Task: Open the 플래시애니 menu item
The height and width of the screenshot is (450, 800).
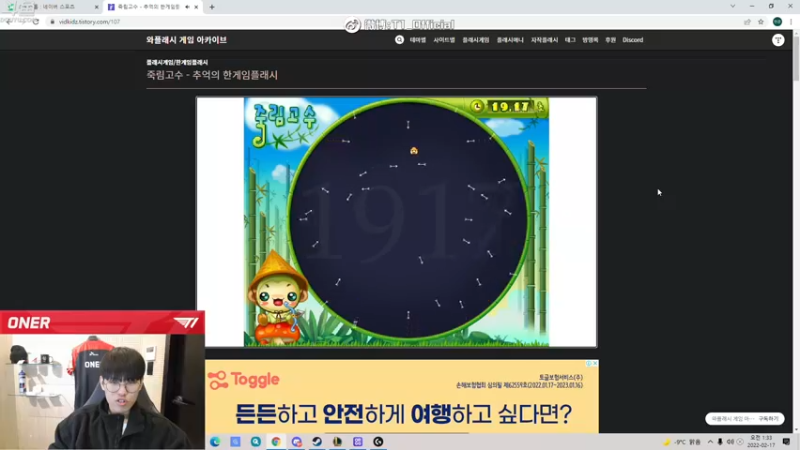Action: (510, 40)
